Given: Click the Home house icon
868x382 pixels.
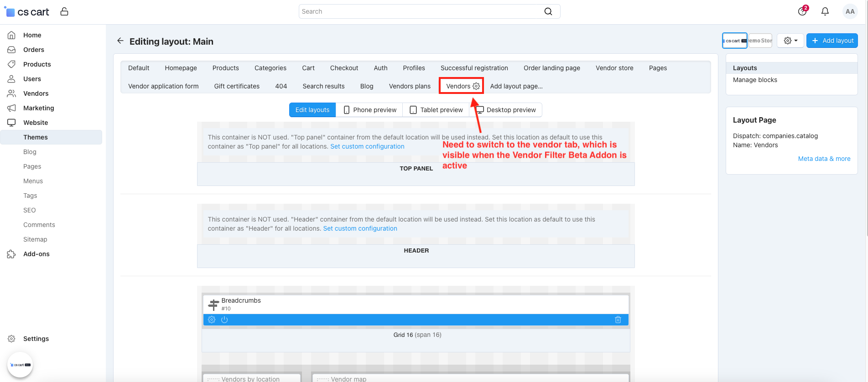Looking at the screenshot, I should [x=12, y=35].
